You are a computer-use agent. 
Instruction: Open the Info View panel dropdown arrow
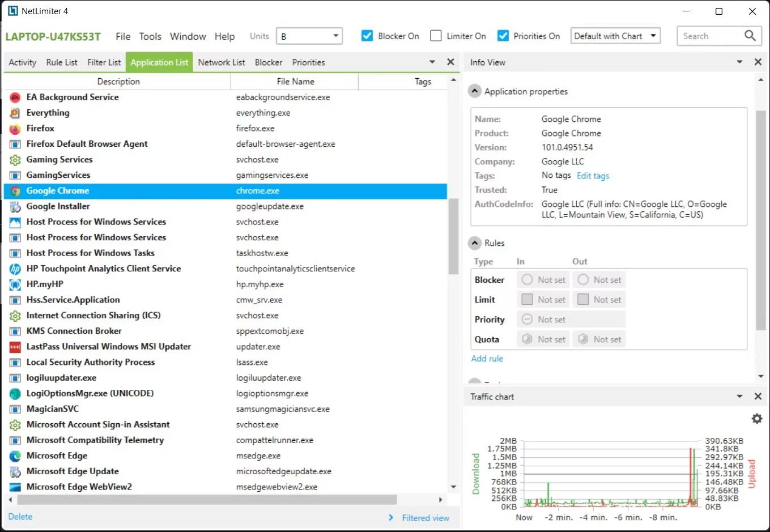click(x=739, y=62)
